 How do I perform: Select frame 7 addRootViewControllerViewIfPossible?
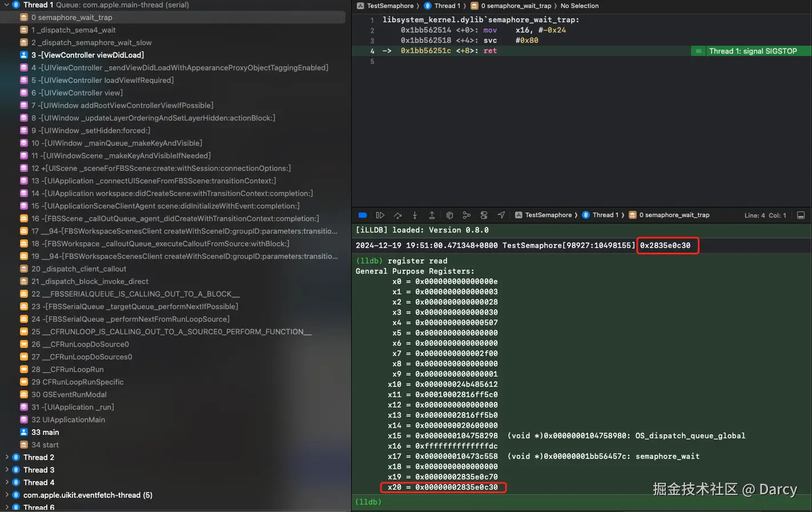click(x=174, y=105)
